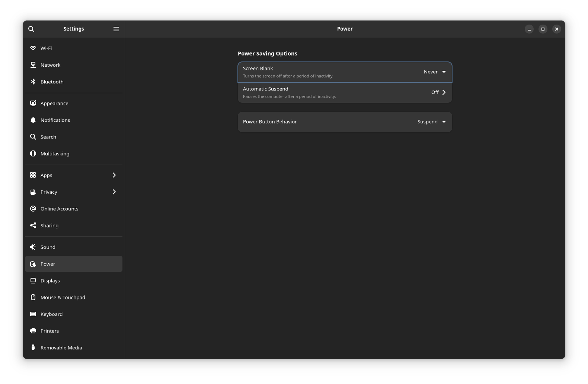Go to Sharing settings label
Viewport: 588px width, 384px height.
49,225
